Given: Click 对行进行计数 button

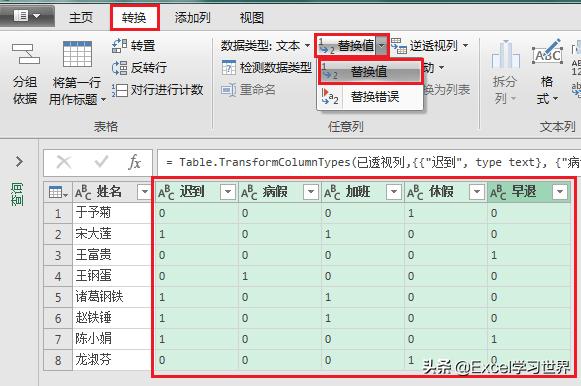Looking at the screenshot, I should click(x=157, y=90).
